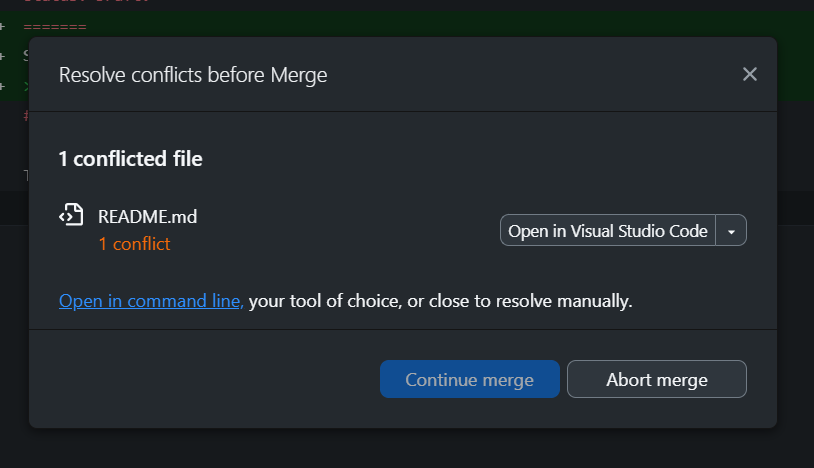Click the Resolve conflicts before Merge title
The image size is (814, 468).
(x=193, y=75)
